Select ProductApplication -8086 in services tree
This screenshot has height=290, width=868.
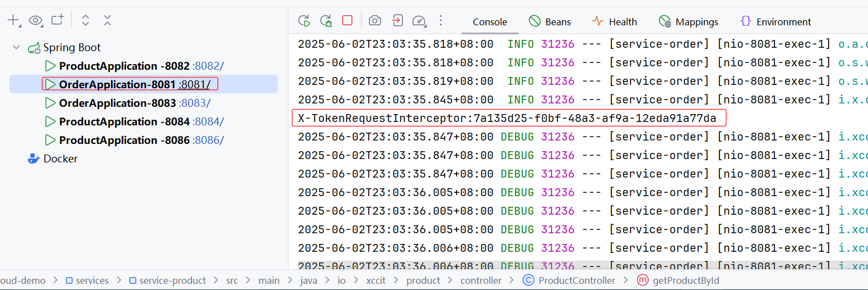[124, 141]
